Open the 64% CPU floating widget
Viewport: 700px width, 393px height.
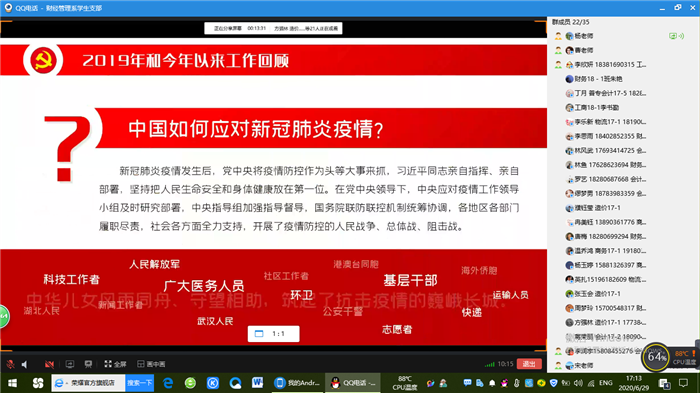click(x=656, y=356)
